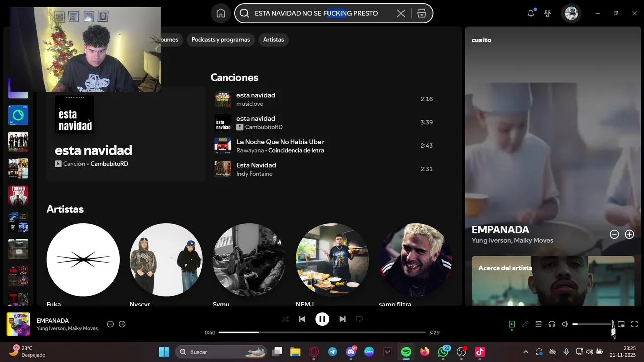Open the samp filtra artist profile
The width and height of the screenshot is (644, 362).
[415, 260]
